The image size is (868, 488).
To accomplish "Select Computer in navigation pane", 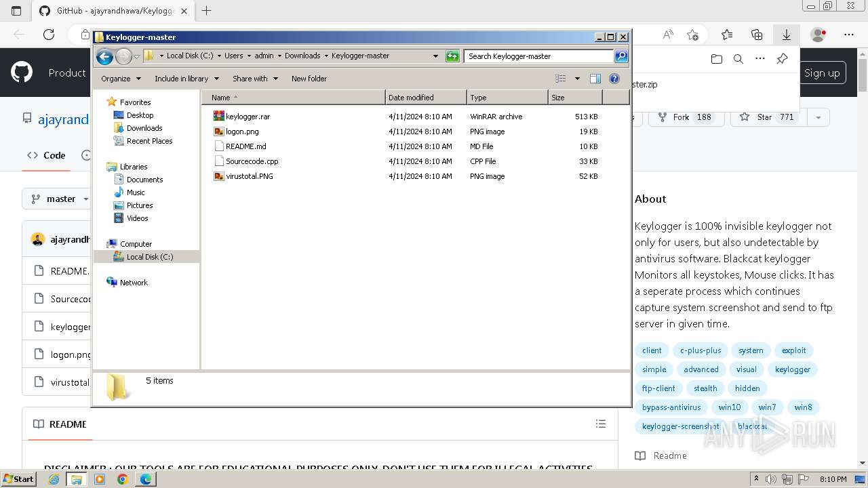I will coord(130,244).
